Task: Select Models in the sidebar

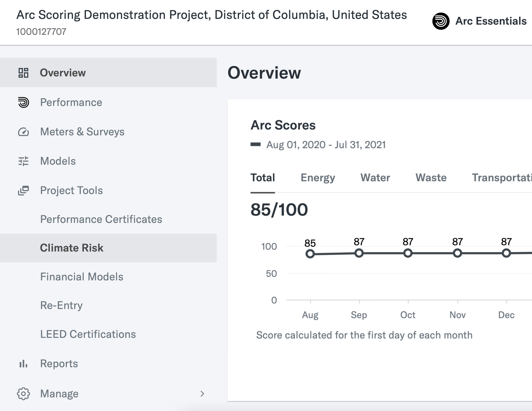Action: (108, 161)
